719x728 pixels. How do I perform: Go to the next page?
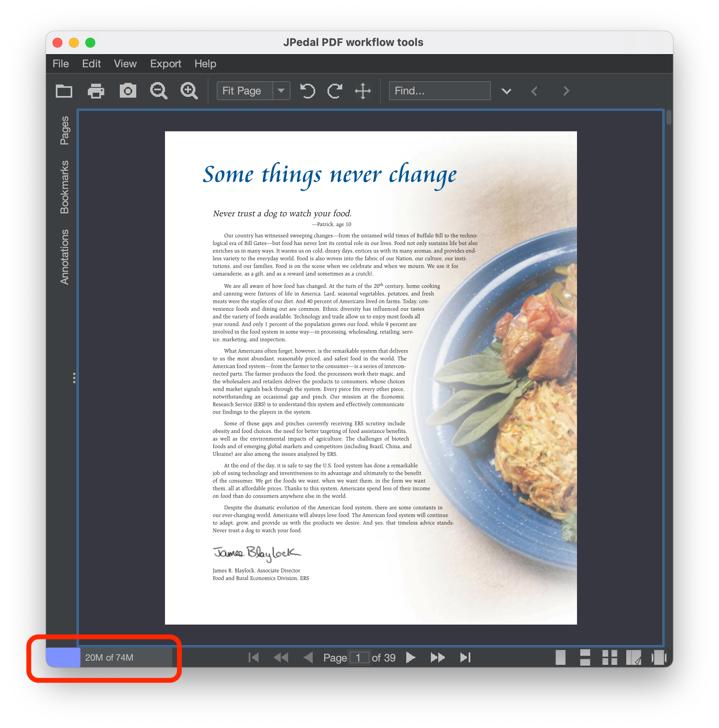coord(410,657)
